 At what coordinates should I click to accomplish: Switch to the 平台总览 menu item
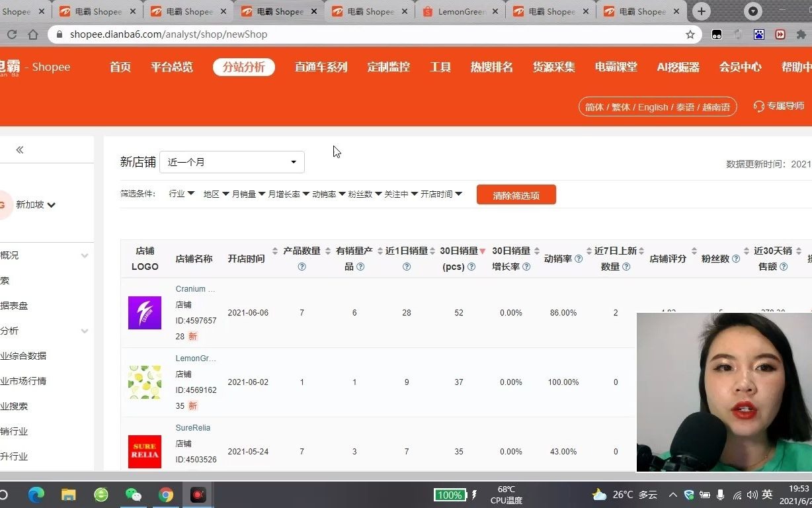(x=171, y=67)
